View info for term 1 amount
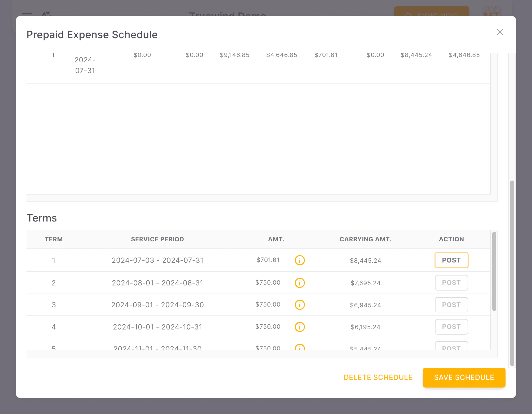 coord(300,260)
